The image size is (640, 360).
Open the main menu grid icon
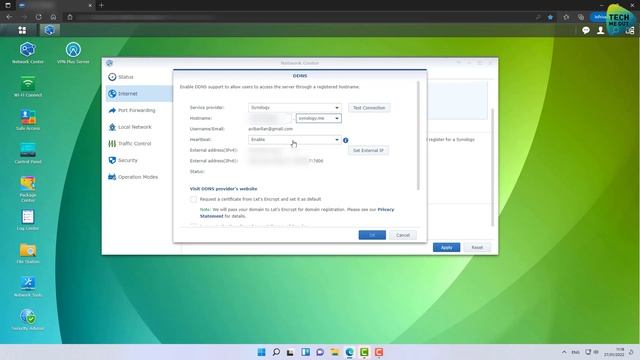pos(22,30)
